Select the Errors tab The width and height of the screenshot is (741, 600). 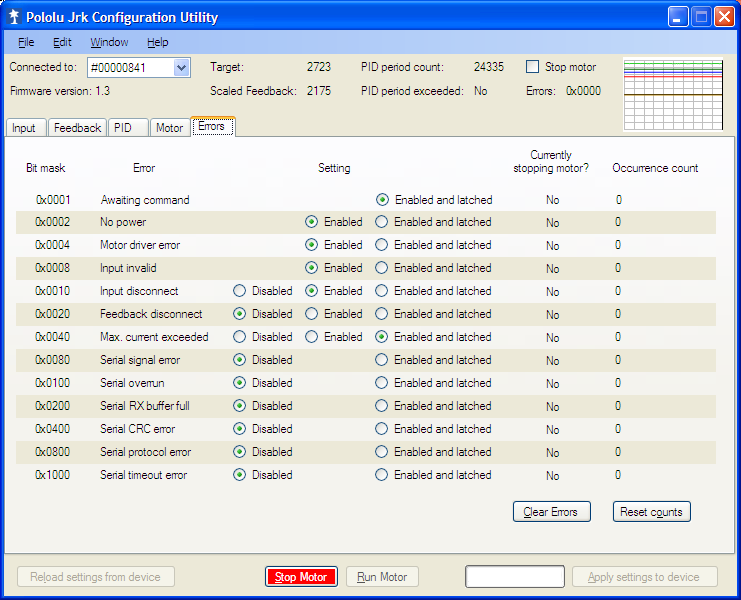pos(213,127)
